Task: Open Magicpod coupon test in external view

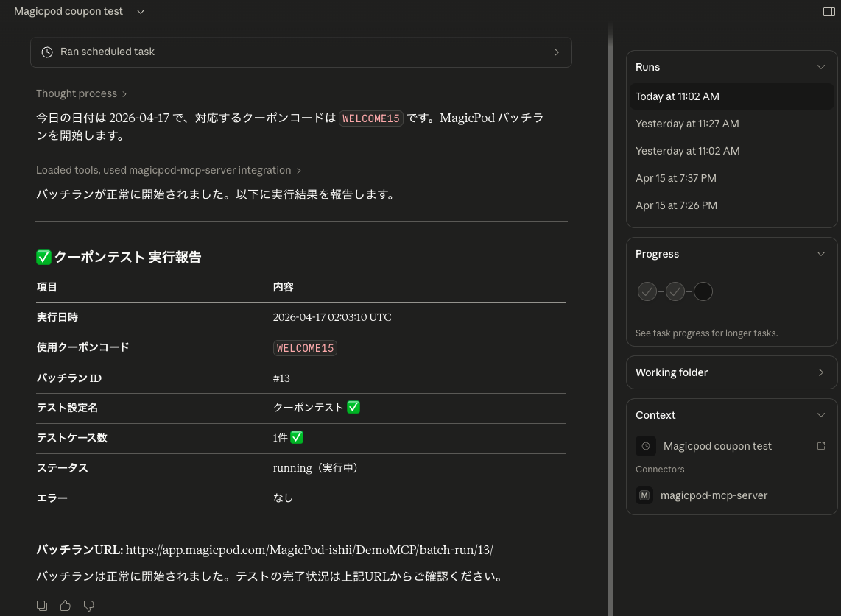Action: pos(821,446)
